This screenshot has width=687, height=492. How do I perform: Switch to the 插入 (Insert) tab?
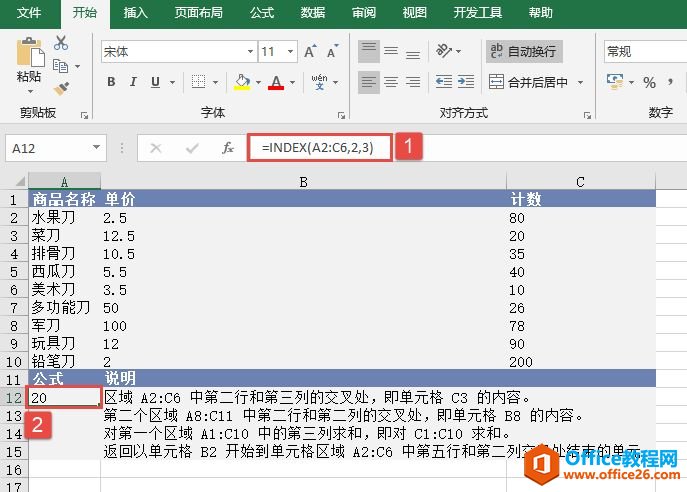tap(135, 13)
